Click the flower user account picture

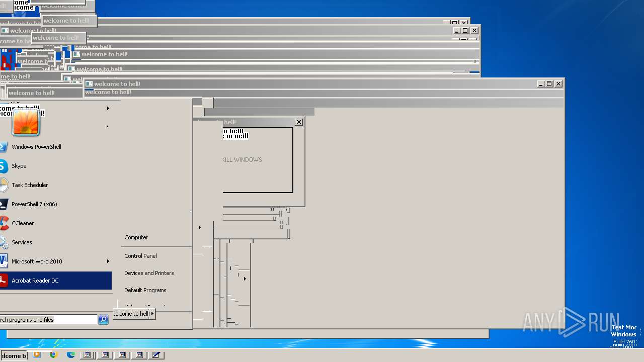click(x=26, y=122)
